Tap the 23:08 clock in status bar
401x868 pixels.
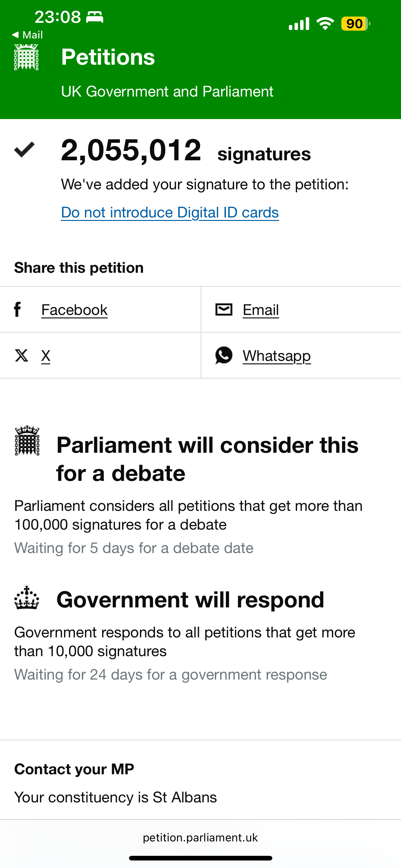(x=57, y=17)
